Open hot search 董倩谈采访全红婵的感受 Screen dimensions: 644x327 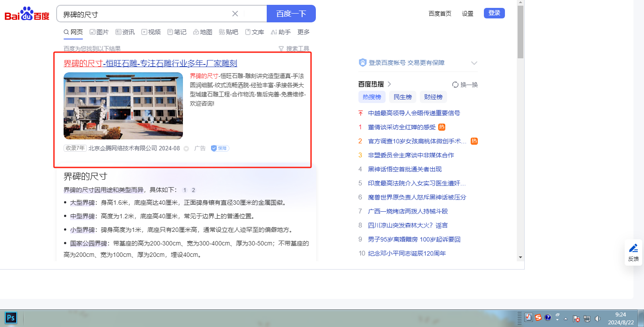[x=402, y=127]
